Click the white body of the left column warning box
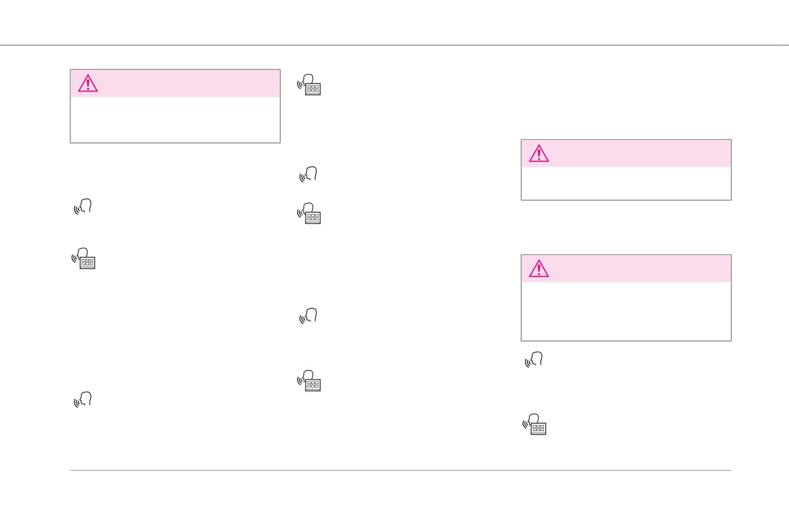 pyautogui.click(x=175, y=120)
